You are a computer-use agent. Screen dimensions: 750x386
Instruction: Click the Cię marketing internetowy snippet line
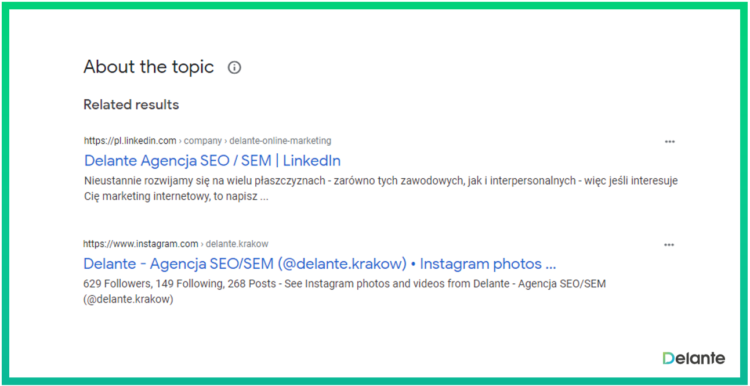[x=176, y=197]
